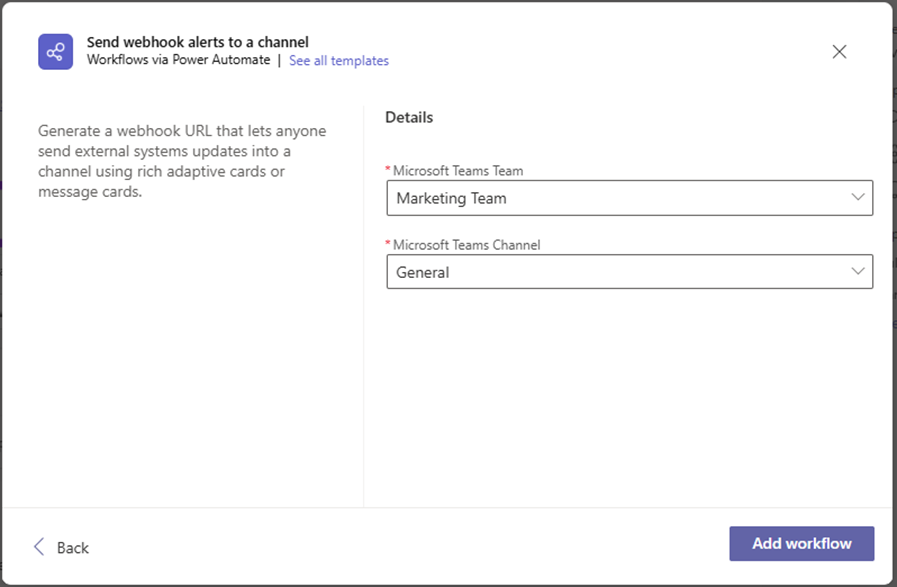The height and width of the screenshot is (587, 897).
Task: Expand the Channel dropdown chevron arrow
Action: pos(857,272)
